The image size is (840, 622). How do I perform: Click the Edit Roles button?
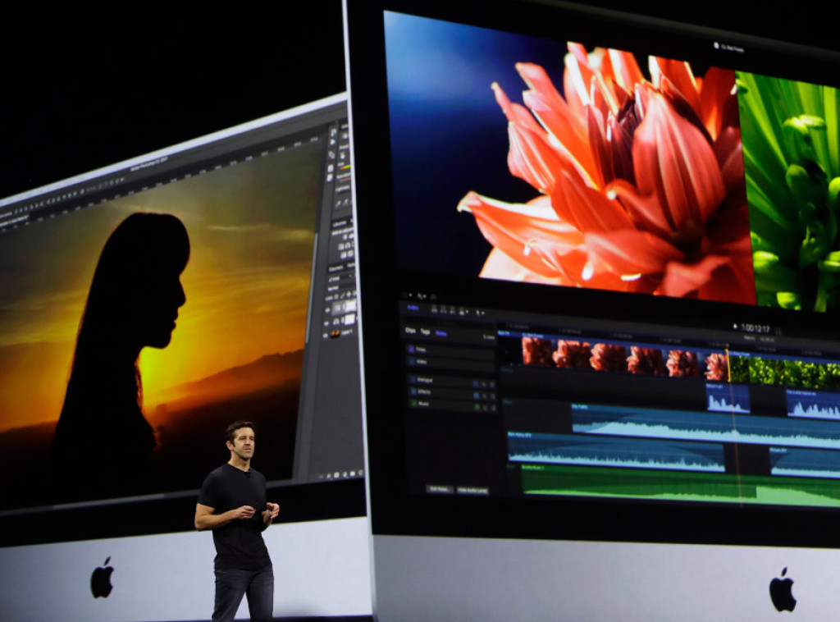[439, 489]
